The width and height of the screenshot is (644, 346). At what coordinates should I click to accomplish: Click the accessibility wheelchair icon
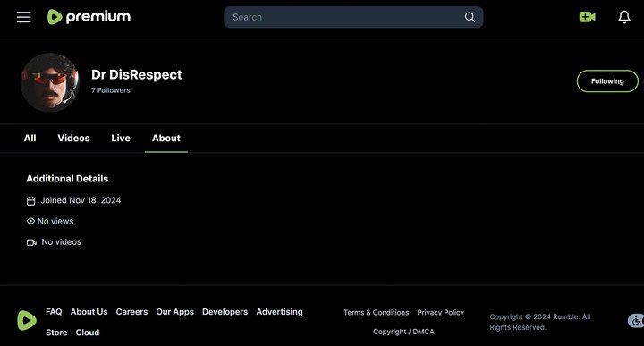[636, 321]
